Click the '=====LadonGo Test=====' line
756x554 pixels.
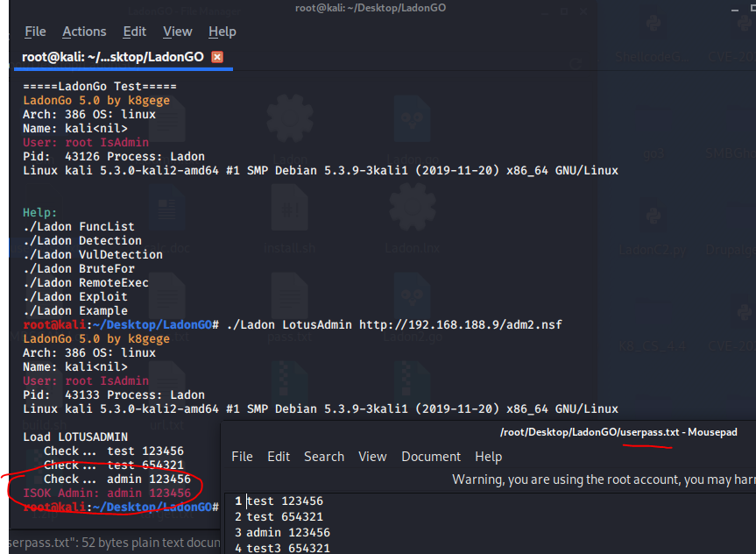pyautogui.click(x=100, y=87)
